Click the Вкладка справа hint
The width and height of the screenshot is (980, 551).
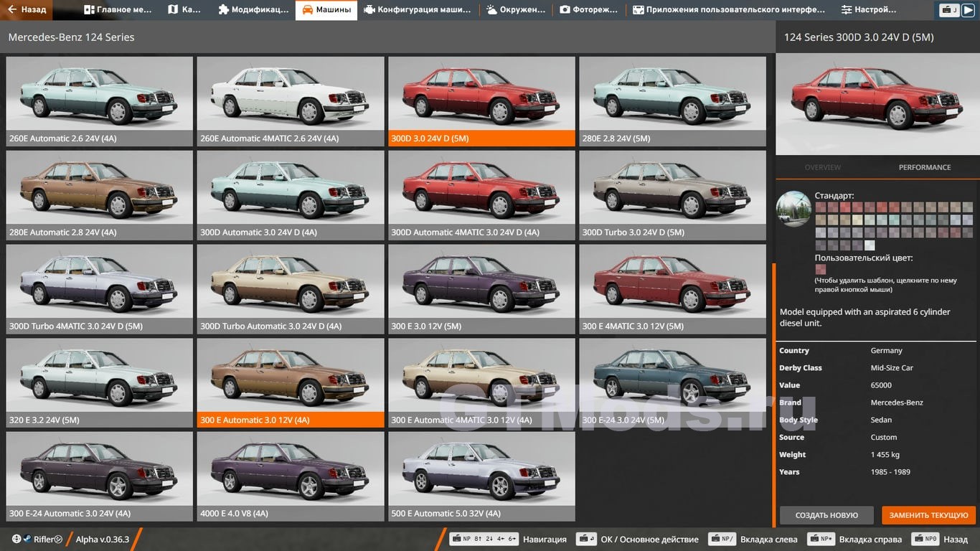[x=854, y=540]
